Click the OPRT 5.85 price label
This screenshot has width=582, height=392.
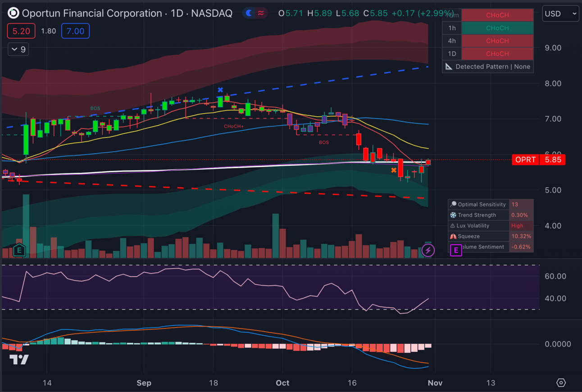(x=538, y=160)
